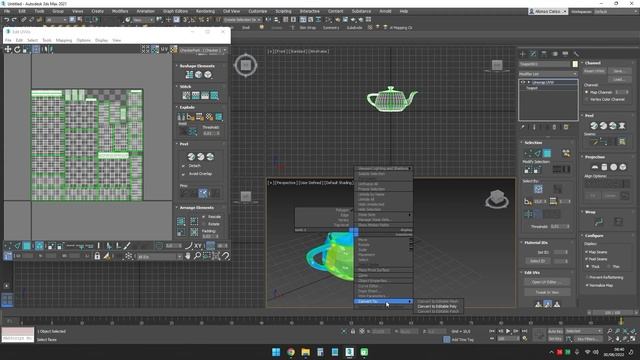This screenshot has width=640, height=360.
Task: Collapse the Material IDs rollout
Action: [x=535, y=243]
